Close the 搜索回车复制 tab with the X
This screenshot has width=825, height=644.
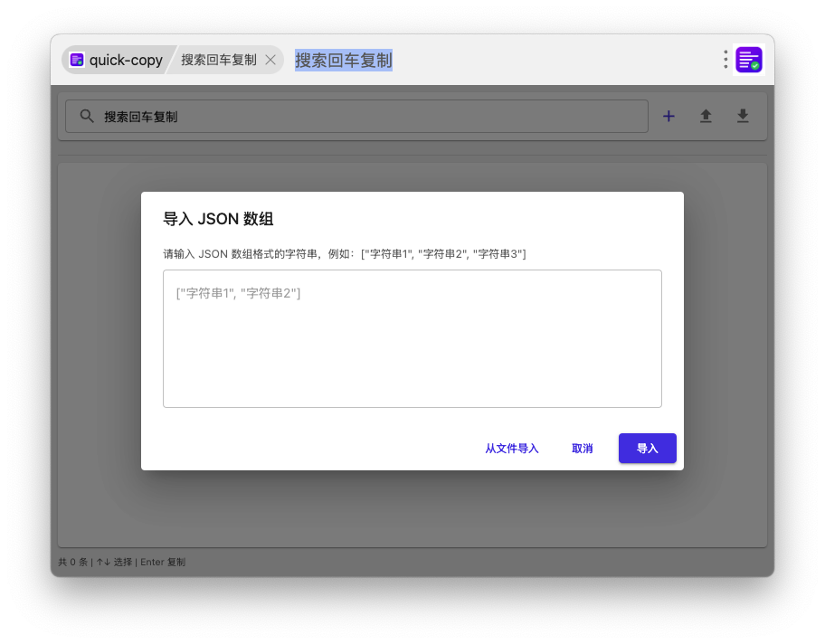pos(270,61)
